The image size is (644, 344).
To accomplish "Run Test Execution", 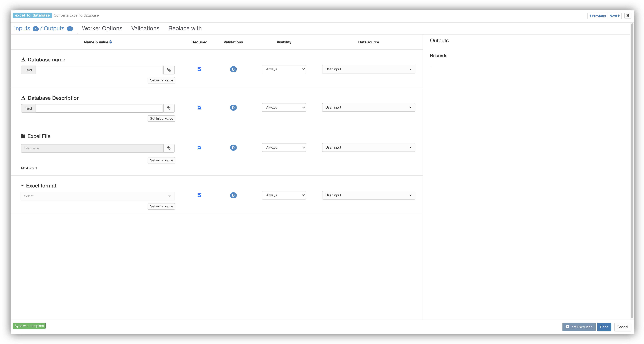I will pos(579,327).
